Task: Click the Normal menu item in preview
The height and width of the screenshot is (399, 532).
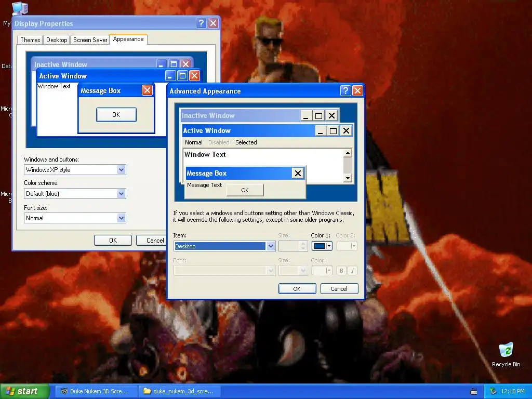Action: [194, 142]
